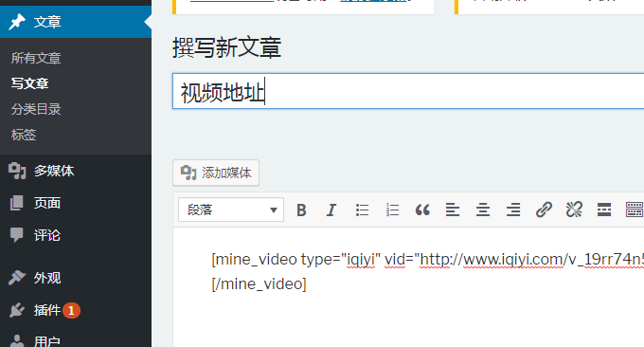Click the pushpin icon next to 文章
Viewport: 644px width, 347px height.
[x=17, y=22]
